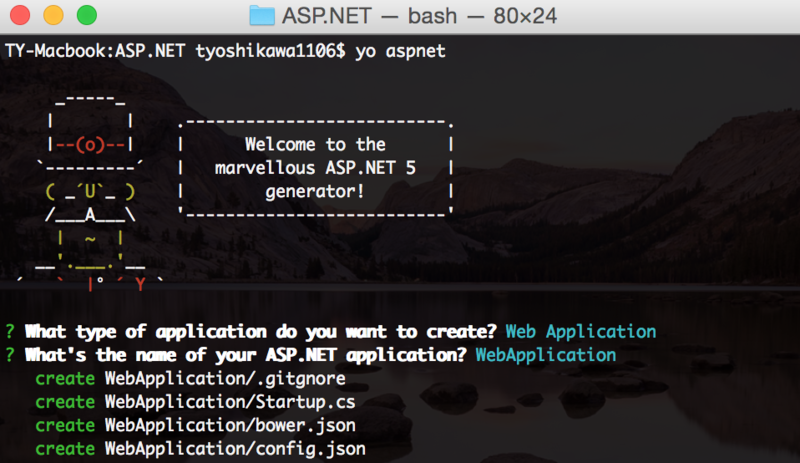Click the 'Web Application' answer text

coord(581,332)
